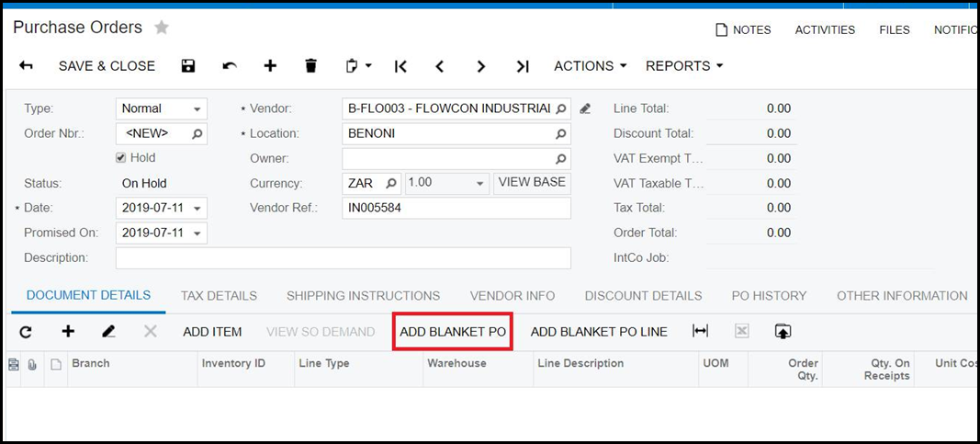The height and width of the screenshot is (444, 980).
Task: Click the undo arrow icon
Action: click(x=230, y=66)
